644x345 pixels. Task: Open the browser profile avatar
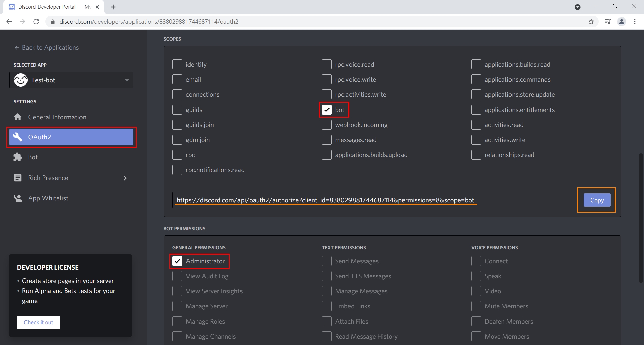622,22
